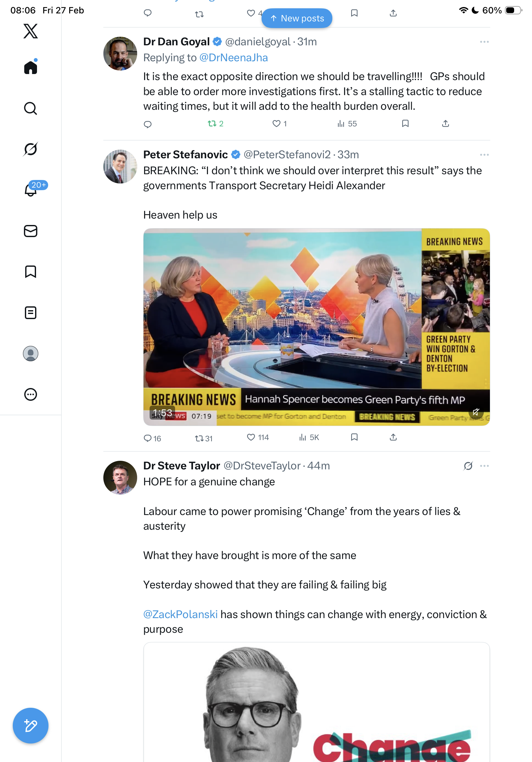The height and width of the screenshot is (762, 532).
Task: Go to Home tab in sidebar
Action: click(x=31, y=67)
